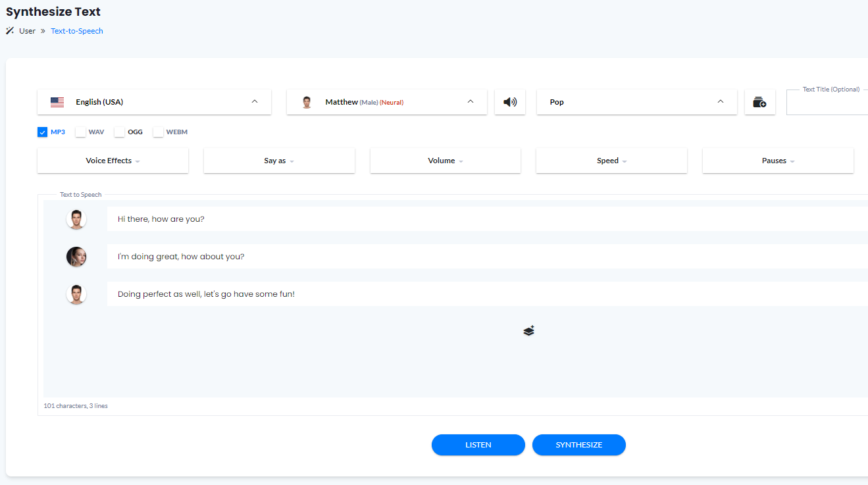Screen dimensions: 868x485
Task: Click the US flag icon
Action: [57, 102]
